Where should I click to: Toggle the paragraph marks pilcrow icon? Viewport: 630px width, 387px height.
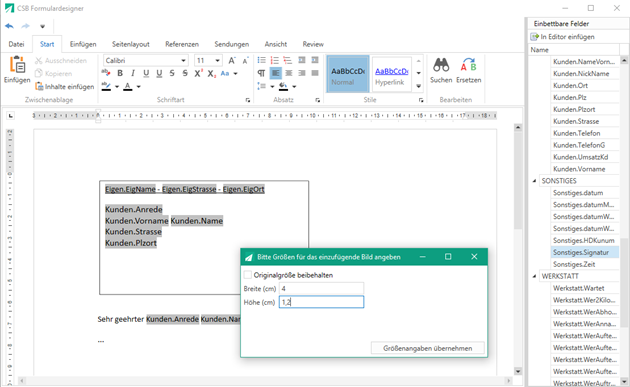pyautogui.click(x=261, y=73)
